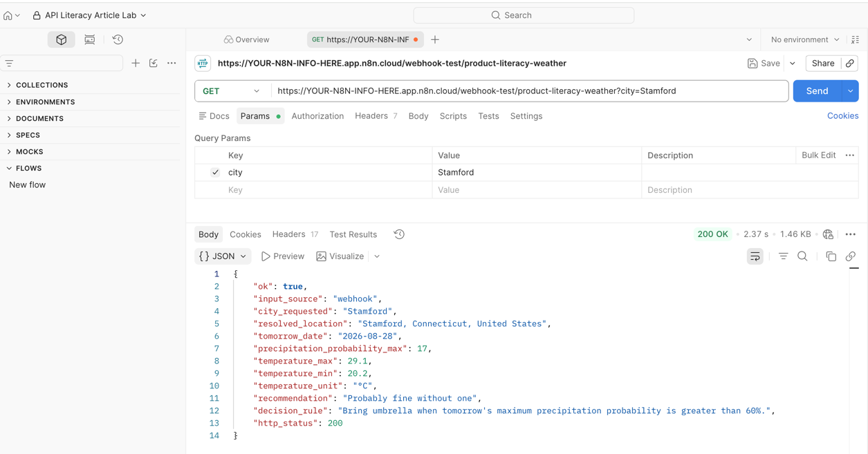Switch to the Authorization tab

click(x=317, y=116)
